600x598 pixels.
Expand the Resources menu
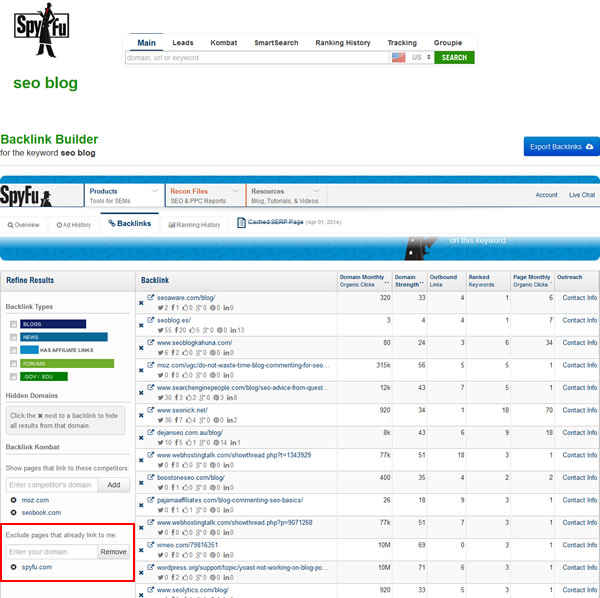click(x=287, y=196)
